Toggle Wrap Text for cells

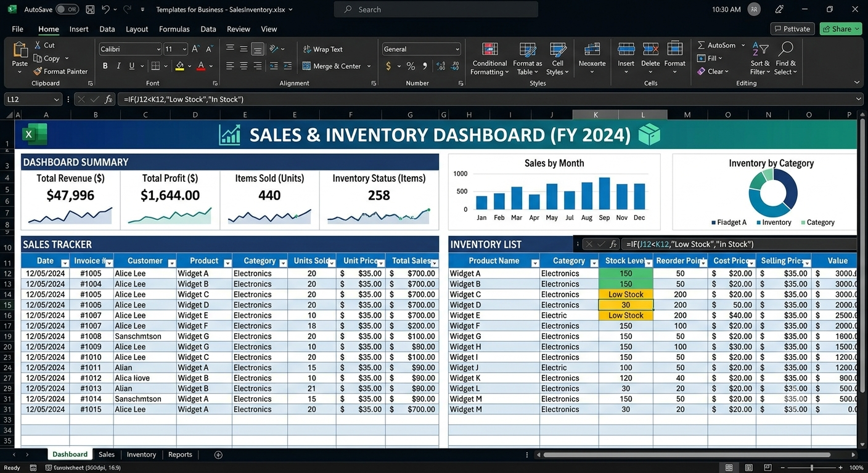point(322,49)
